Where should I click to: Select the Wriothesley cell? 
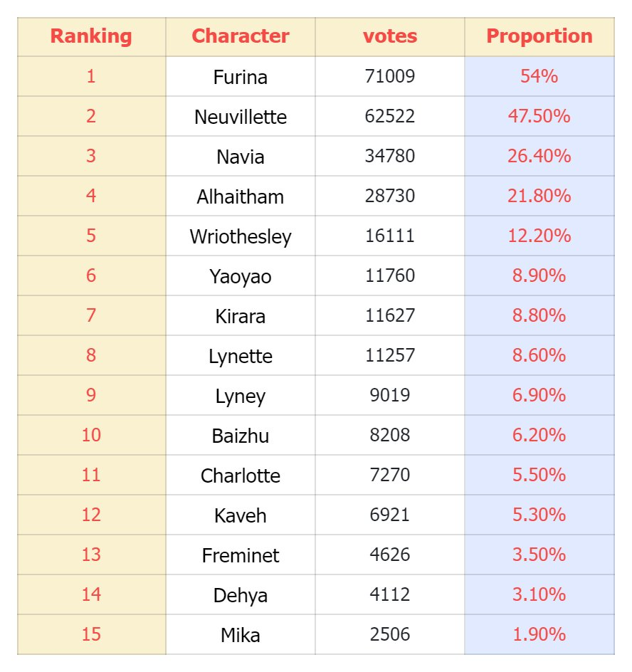[x=241, y=236]
